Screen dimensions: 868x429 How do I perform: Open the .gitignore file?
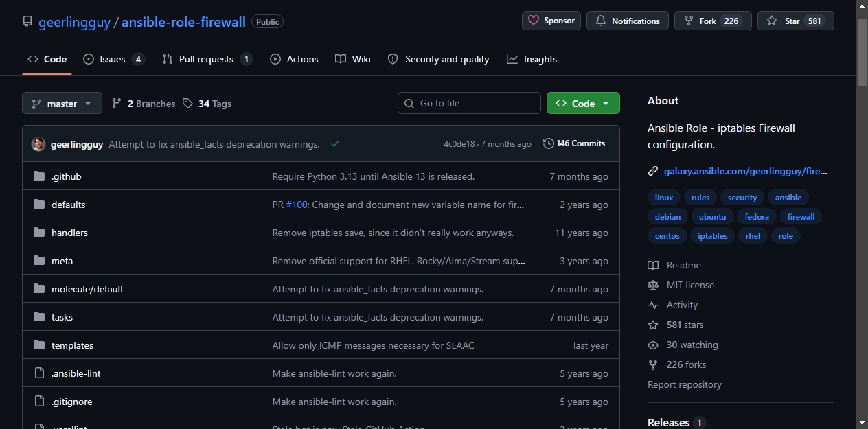pos(71,402)
